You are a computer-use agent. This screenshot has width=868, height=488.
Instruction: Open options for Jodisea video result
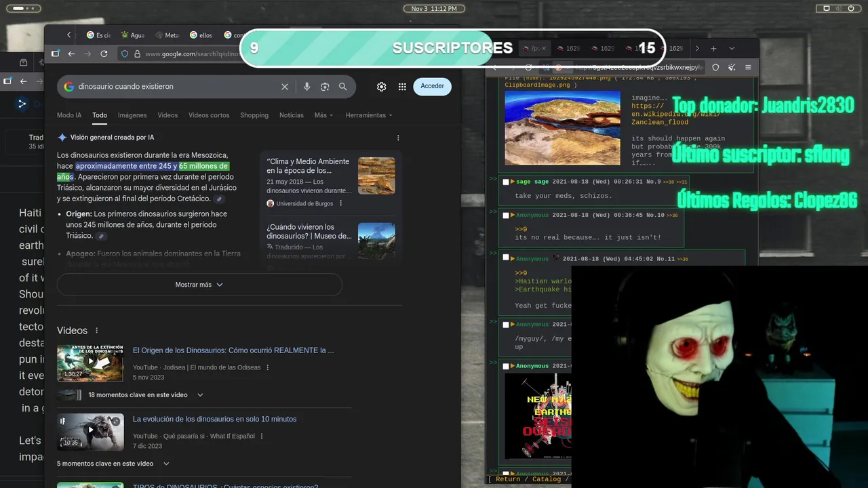click(x=268, y=367)
